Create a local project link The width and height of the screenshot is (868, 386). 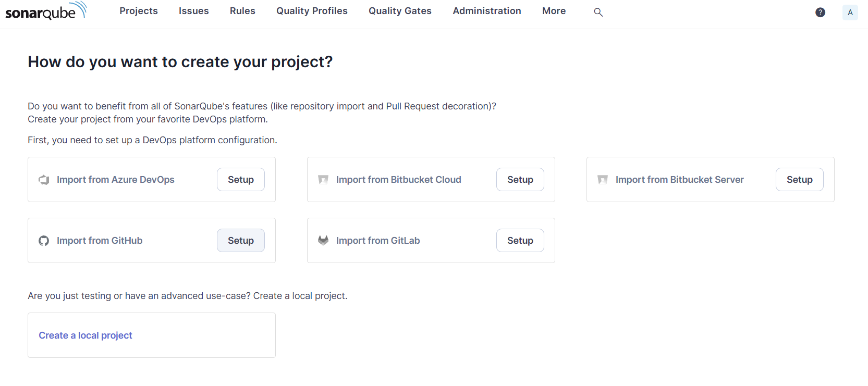pyautogui.click(x=85, y=335)
